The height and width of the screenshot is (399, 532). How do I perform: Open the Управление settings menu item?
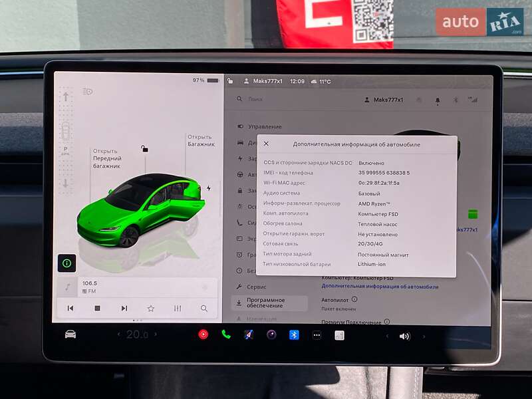pyautogui.click(x=266, y=126)
